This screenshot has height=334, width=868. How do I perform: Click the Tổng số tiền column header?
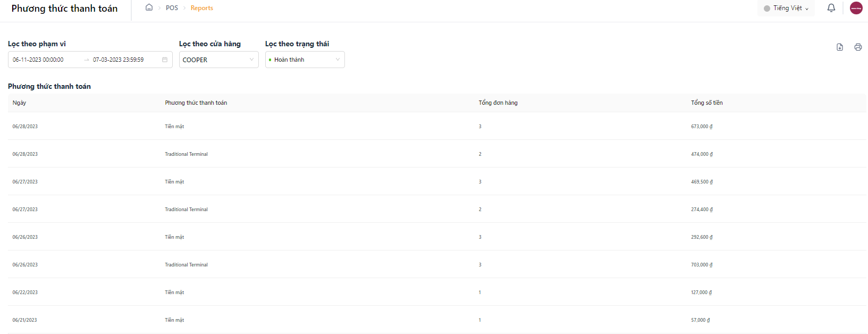pos(707,103)
